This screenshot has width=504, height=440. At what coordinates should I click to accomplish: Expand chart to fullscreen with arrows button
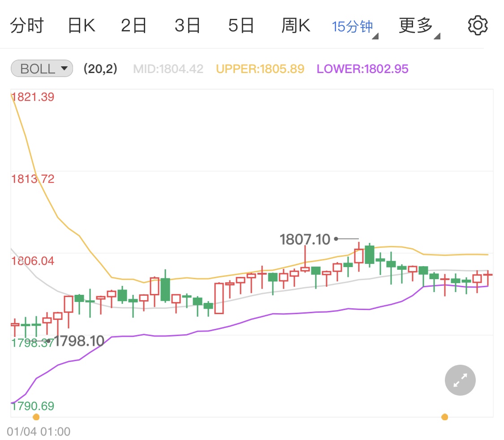tap(460, 380)
